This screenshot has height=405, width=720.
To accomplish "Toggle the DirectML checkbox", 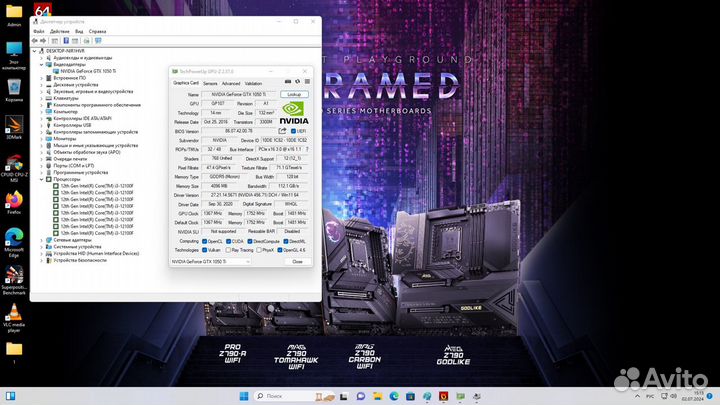I will click(x=285, y=241).
